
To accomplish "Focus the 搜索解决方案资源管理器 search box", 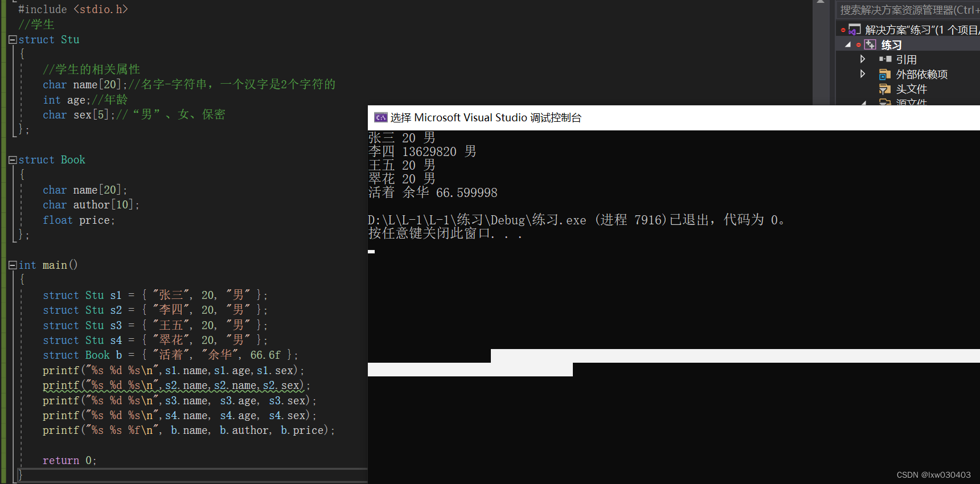I will click(x=908, y=10).
